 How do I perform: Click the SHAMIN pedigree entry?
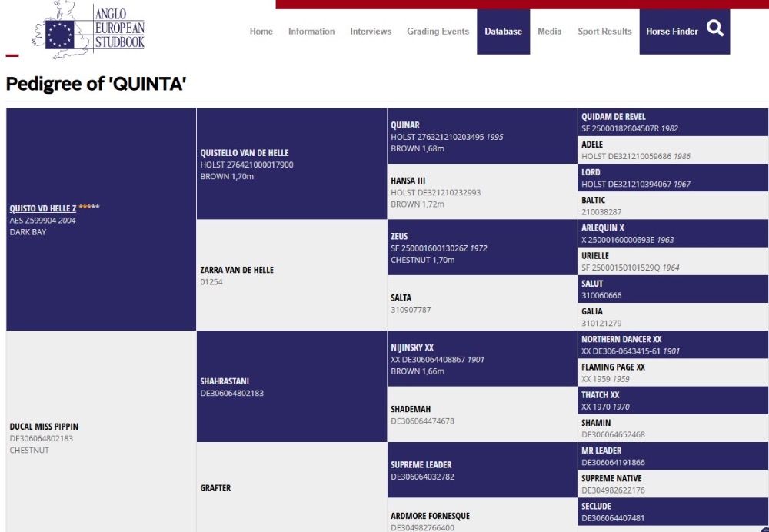pyautogui.click(x=673, y=428)
